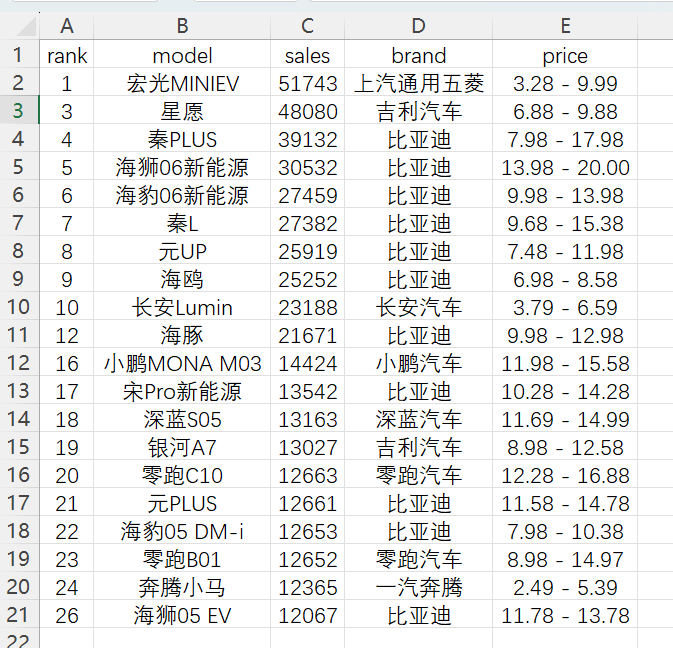Image resolution: width=673 pixels, height=648 pixels.
Task: Select model cell 海豹06新能源
Action: point(182,194)
